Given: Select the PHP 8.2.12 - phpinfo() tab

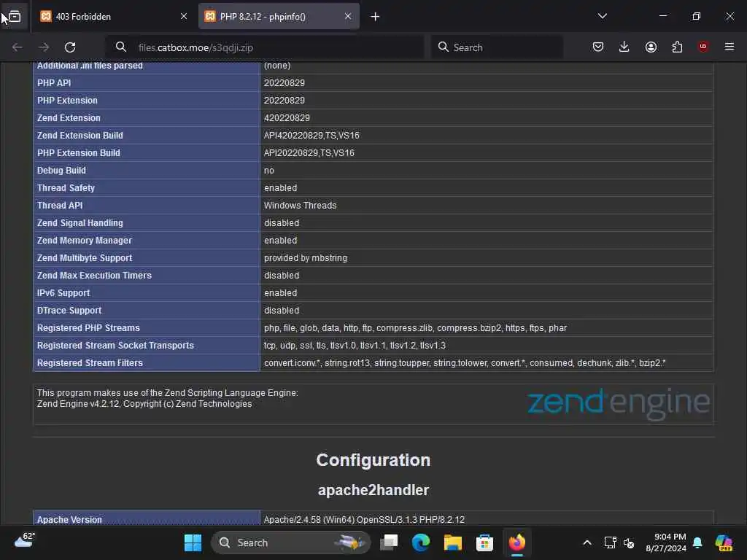Looking at the screenshot, I should (279, 17).
